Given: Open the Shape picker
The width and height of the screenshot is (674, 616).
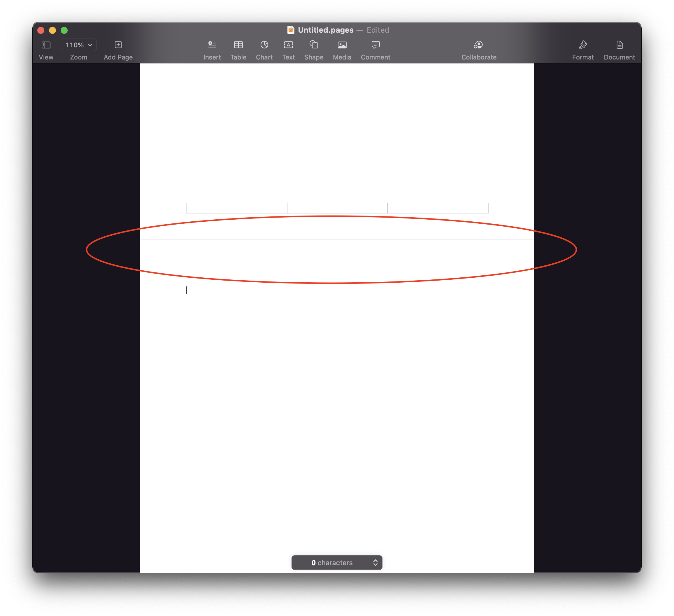Looking at the screenshot, I should tap(314, 45).
